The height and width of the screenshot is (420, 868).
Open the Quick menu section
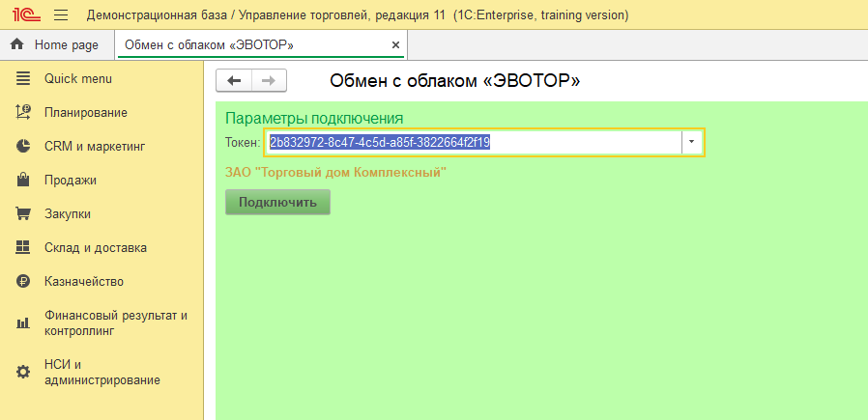tap(101, 79)
